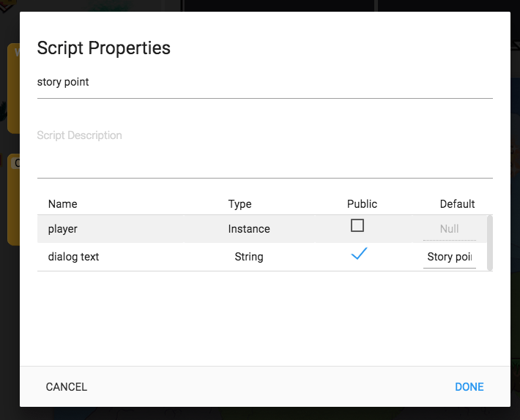Image resolution: width=520 pixels, height=420 pixels.
Task: Select the player variable name
Action: pos(63,229)
